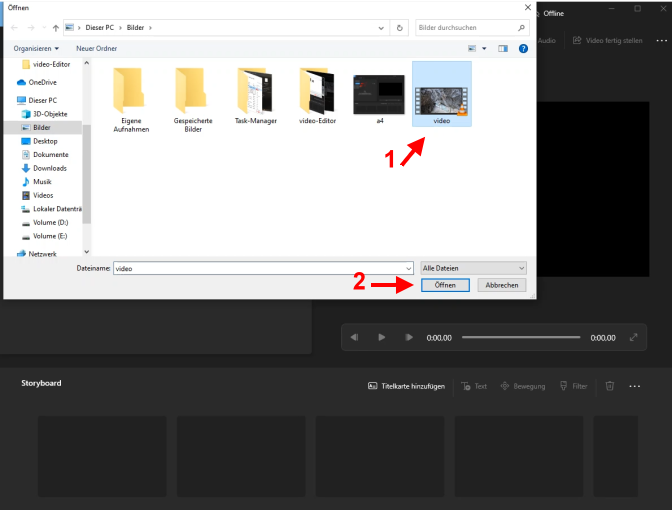Click the refresh icon beside address bar
Screen dimensions: 672x510
[400, 28]
